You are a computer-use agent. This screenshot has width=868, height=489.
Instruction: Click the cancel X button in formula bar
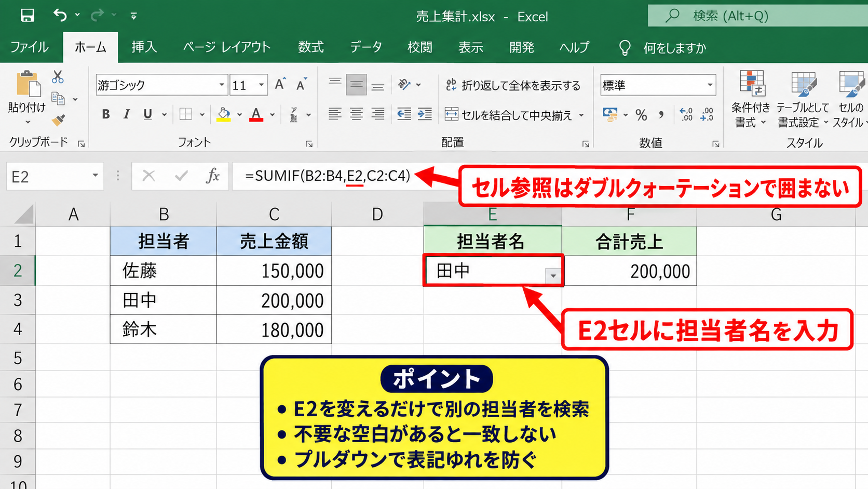(x=148, y=176)
